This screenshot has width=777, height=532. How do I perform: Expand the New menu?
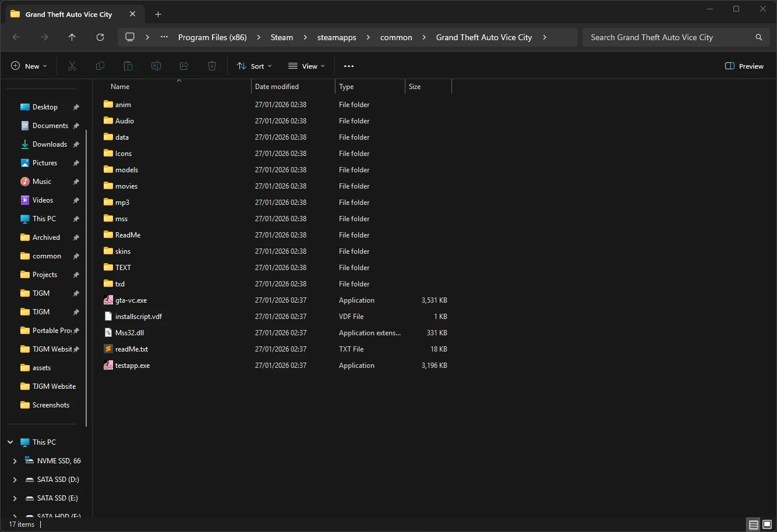coord(29,66)
